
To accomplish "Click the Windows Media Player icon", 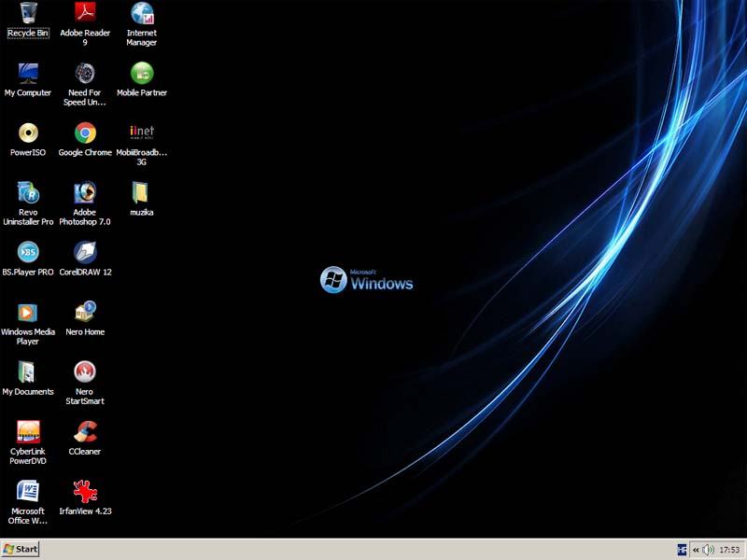I will [28, 313].
